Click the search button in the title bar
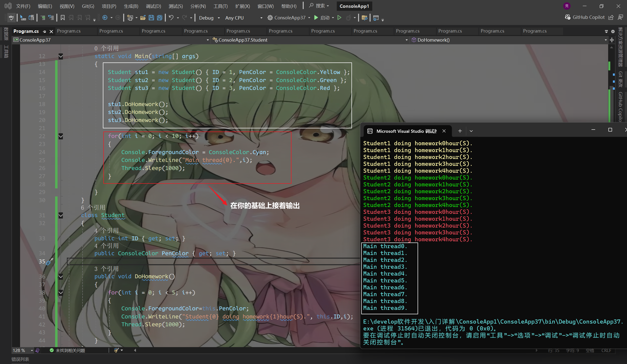This screenshot has width=627, height=364. pyautogui.click(x=319, y=6)
